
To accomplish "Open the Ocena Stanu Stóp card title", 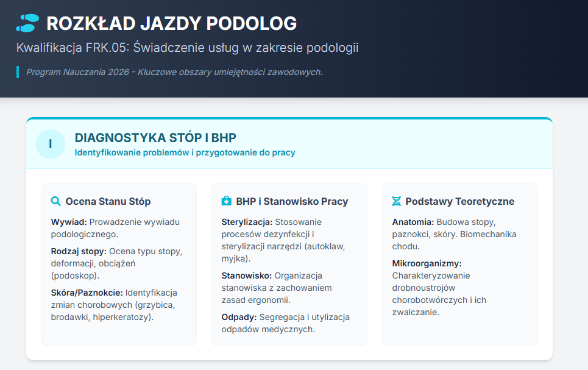I will (108, 201).
